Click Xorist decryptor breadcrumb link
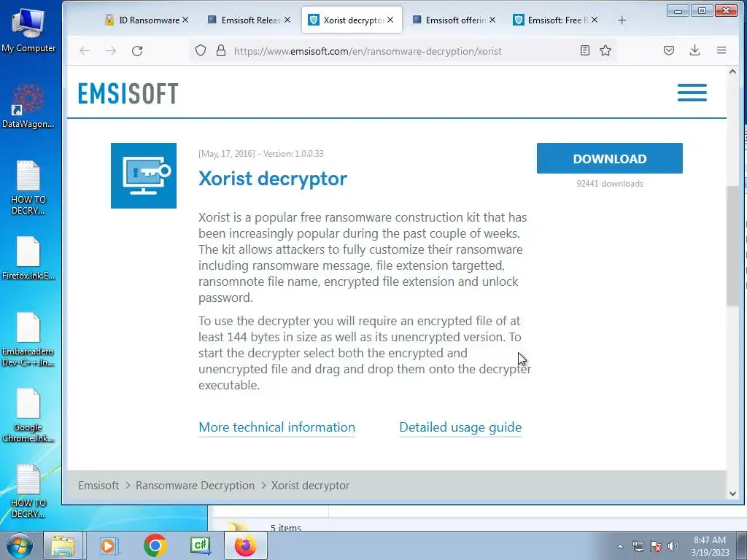747x560 pixels. [x=310, y=485]
